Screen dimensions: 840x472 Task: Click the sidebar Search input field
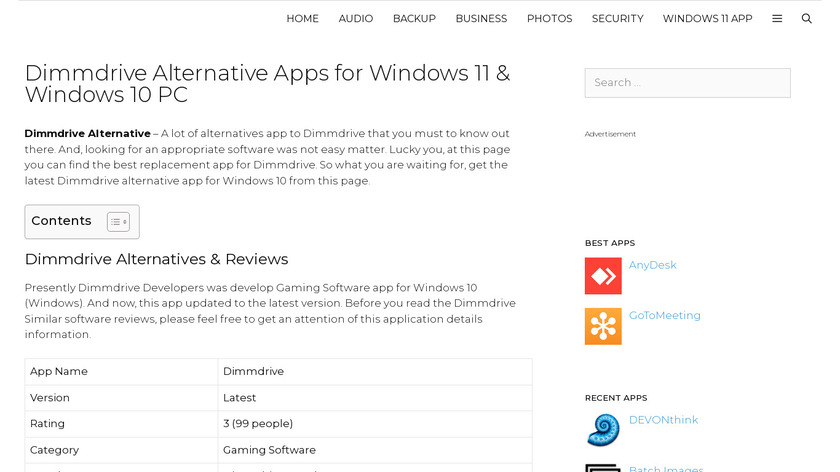(687, 83)
